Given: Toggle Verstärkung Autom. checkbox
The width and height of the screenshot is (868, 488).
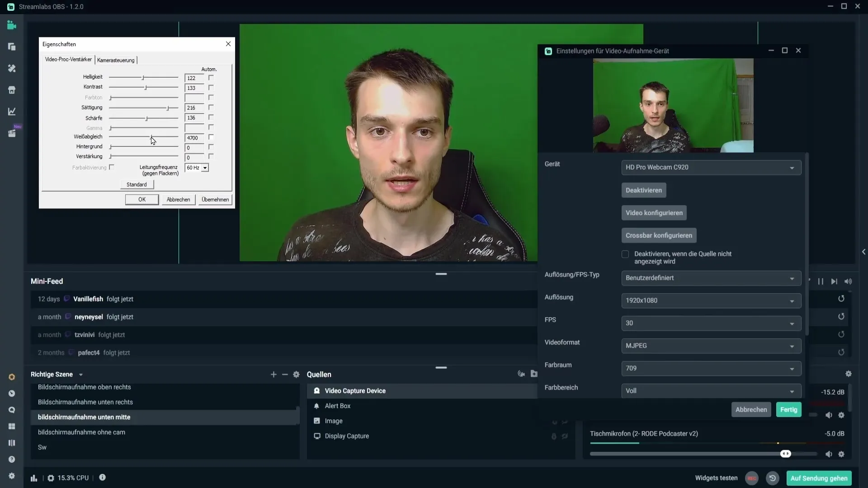Looking at the screenshot, I should (x=211, y=157).
